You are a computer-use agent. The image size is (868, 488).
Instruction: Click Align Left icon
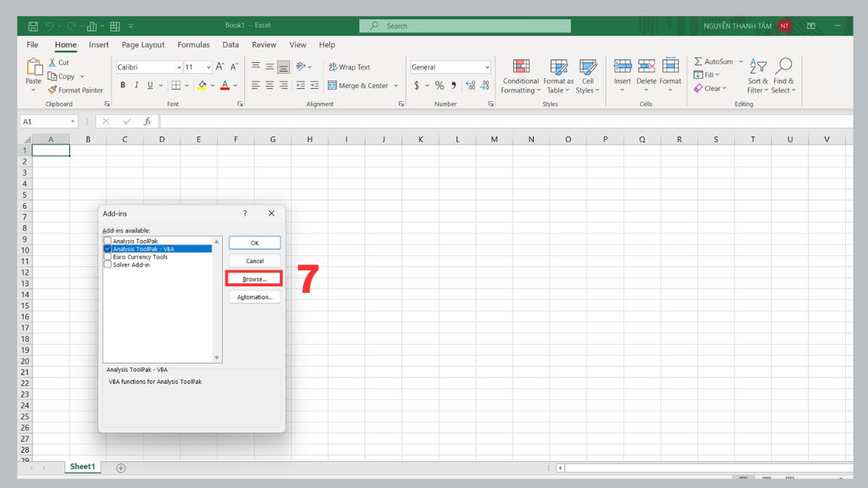[x=255, y=85]
